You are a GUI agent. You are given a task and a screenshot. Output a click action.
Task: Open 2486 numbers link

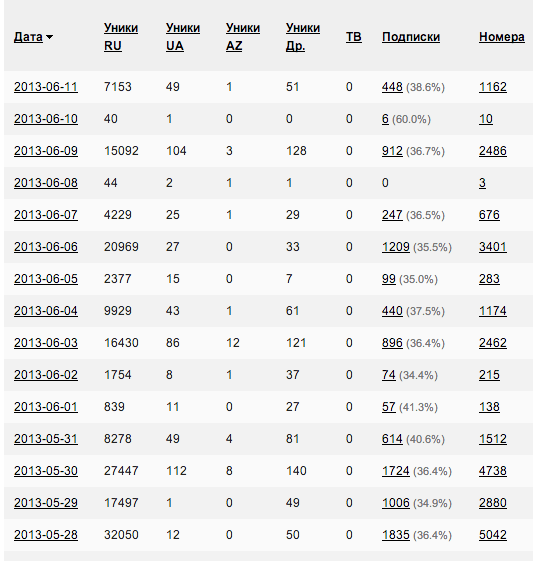pyautogui.click(x=493, y=151)
